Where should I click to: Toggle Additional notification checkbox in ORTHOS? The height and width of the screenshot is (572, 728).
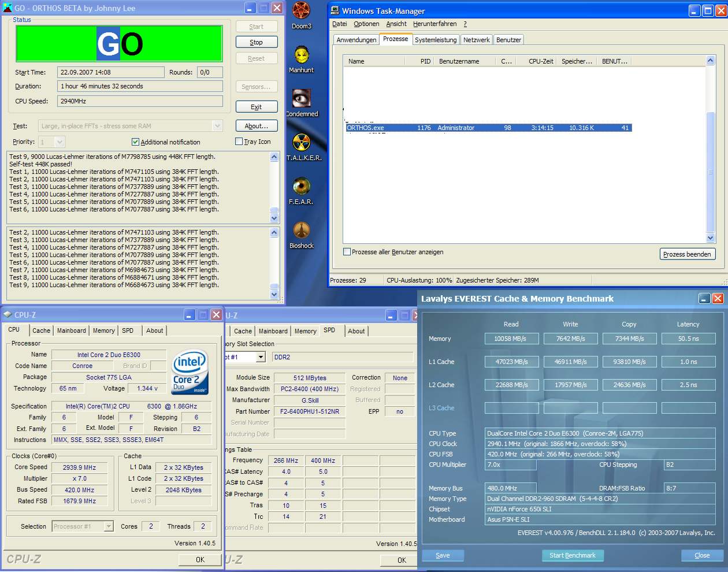click(x=135, y=142)
